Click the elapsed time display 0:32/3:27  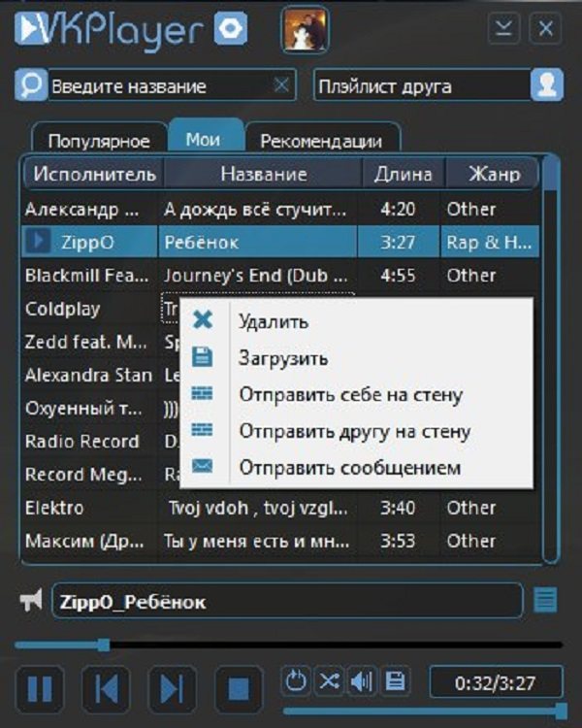[496, 682]
